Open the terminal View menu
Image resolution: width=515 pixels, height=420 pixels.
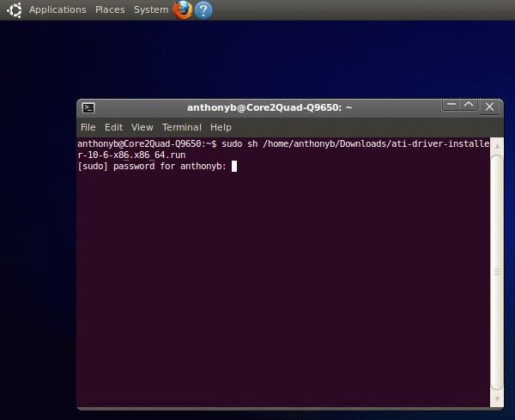coord(142,127)
